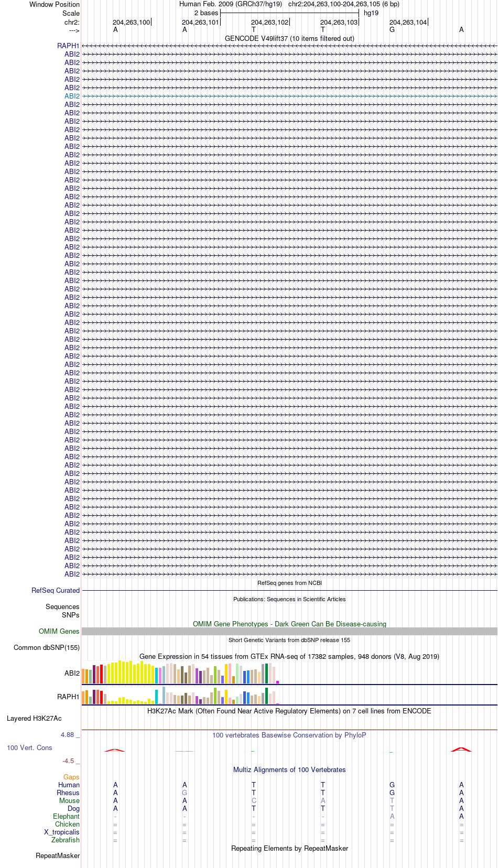Open Publications: Sequences in Scientific Articles title
The image size is (498, 868).
[x=289, y=599]
